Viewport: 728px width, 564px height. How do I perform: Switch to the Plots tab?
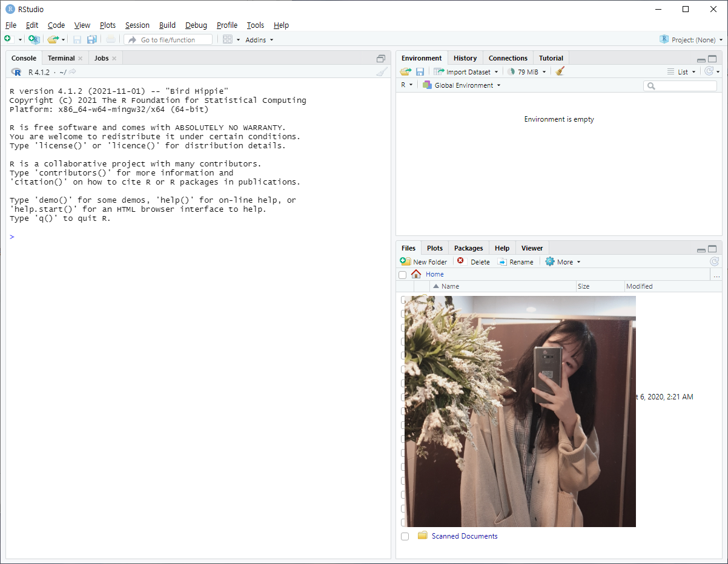coord(435,249)
